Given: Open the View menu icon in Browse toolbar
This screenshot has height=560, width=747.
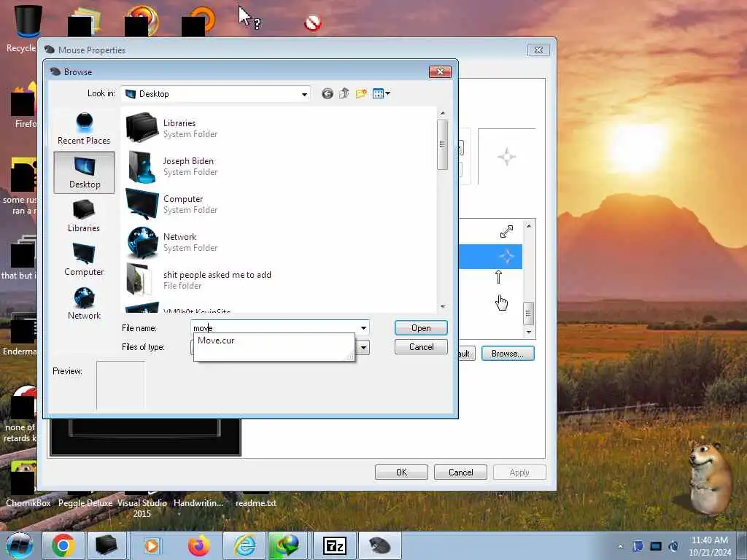Looking at the screenshot, I should click(x=381, y=93).
